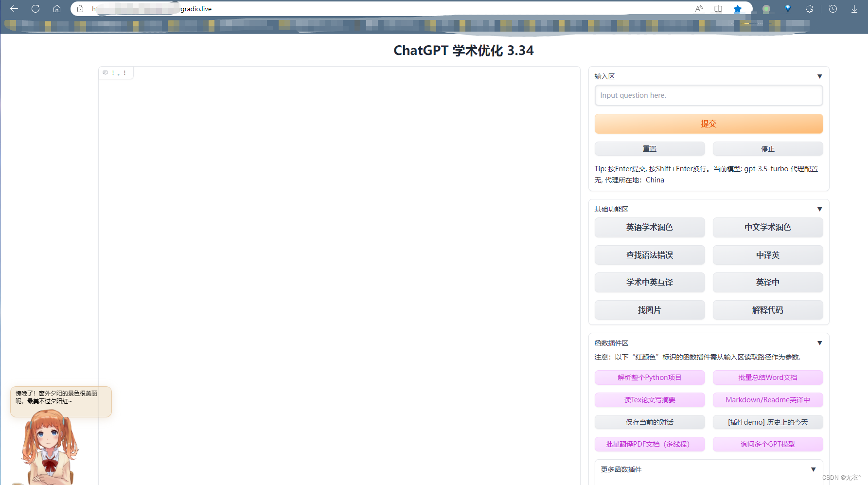Screen dimensions: 868x485
Task: Run Markdown/Readme英译中 plugin
Action: [x=768, y=400]
